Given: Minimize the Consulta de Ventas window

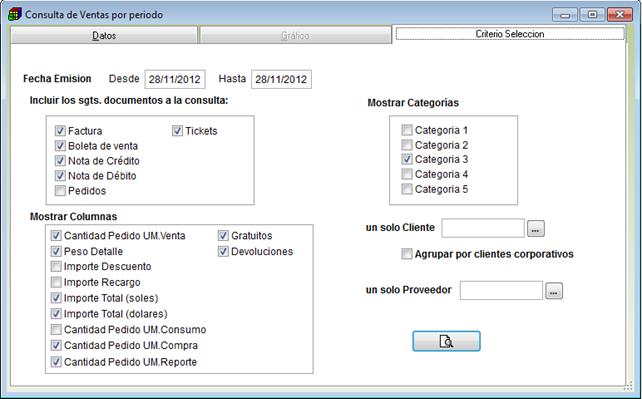Looking at the screenshot, I should click(565, 15).
